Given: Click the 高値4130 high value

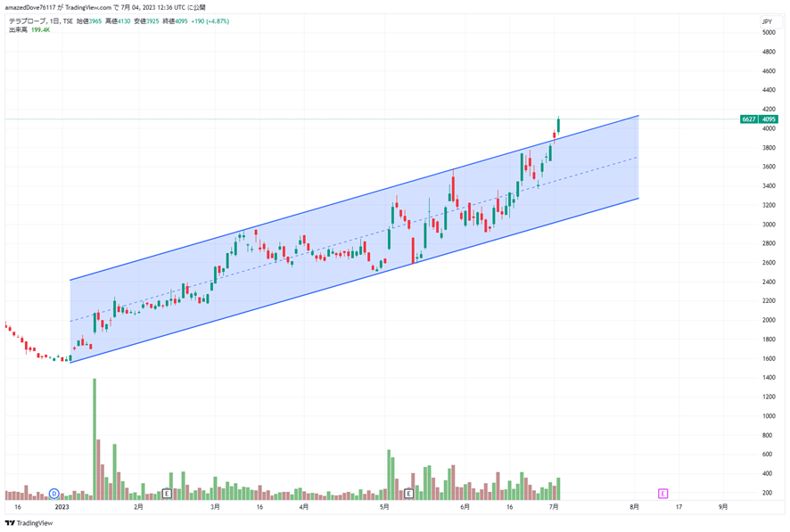Looking at the screenshot, I should (118, 21).
